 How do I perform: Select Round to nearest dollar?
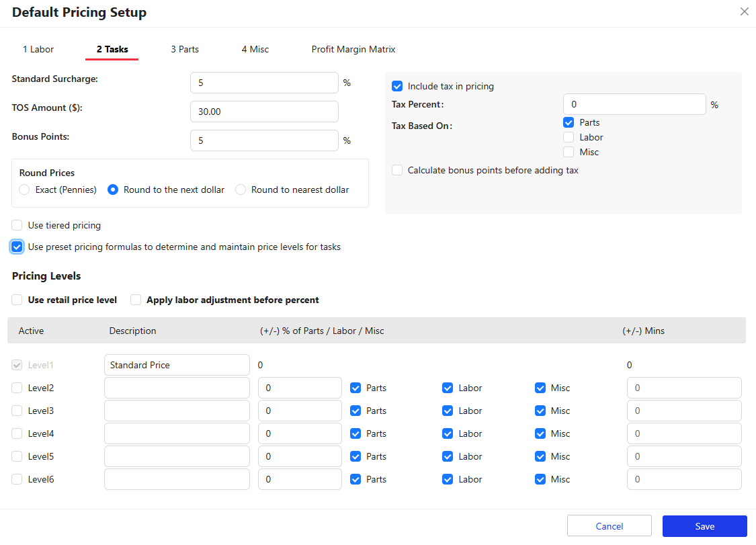[x=241, y=190]
